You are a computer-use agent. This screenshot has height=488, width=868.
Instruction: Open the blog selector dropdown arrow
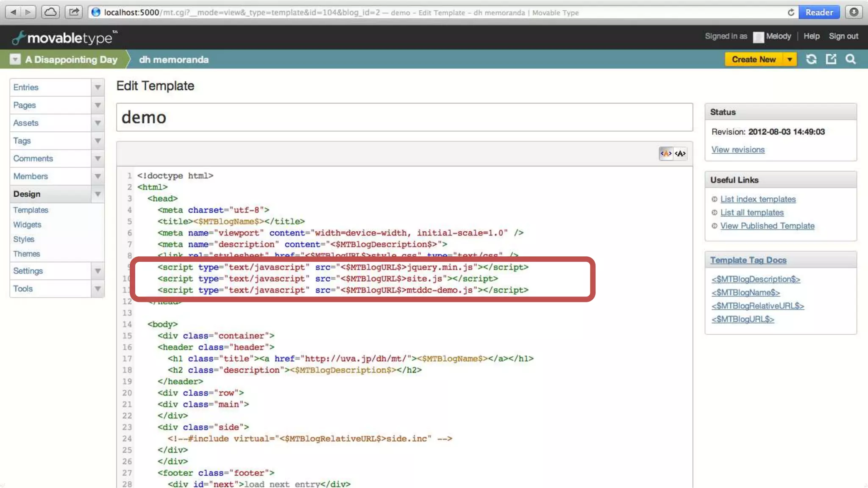point(15,59)
